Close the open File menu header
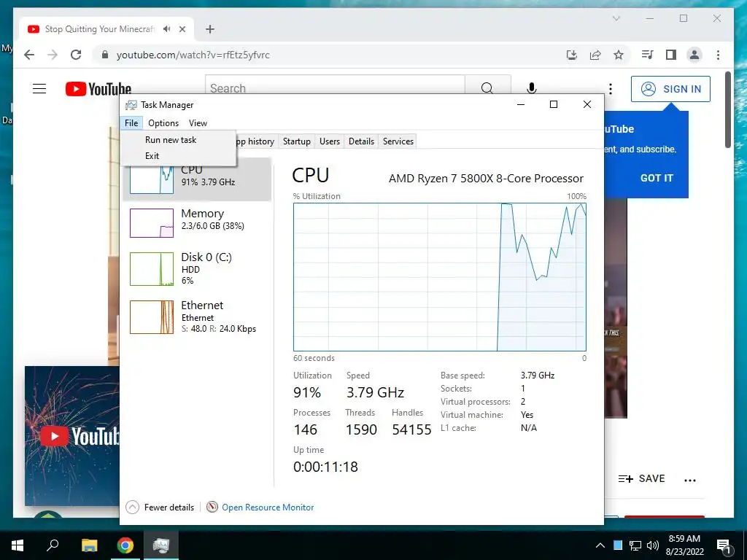Screen dimensions: 747x560 point(131,122)
